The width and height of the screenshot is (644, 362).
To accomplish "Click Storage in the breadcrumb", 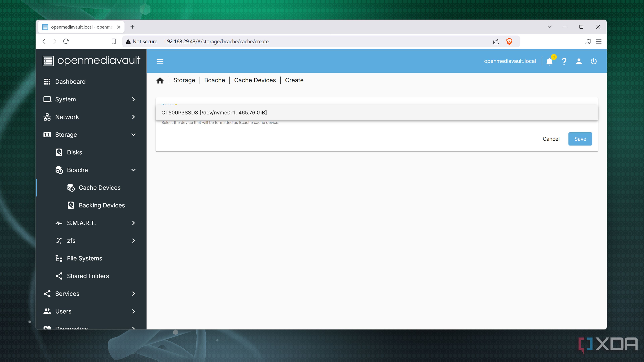I will 184,80.
